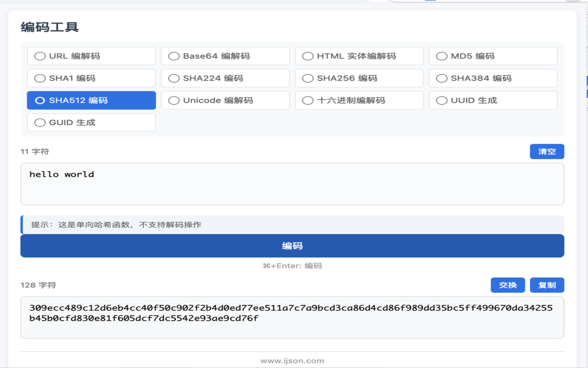Click the selected SHA512 编码 option
This screenshot has height=368, width=588.
click(x=91, y=100)
